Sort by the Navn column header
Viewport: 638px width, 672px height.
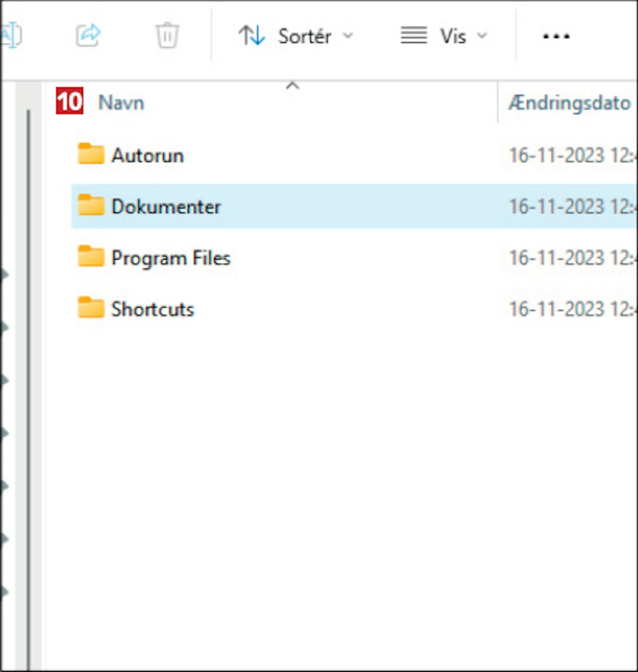click(x=121, y=103)
